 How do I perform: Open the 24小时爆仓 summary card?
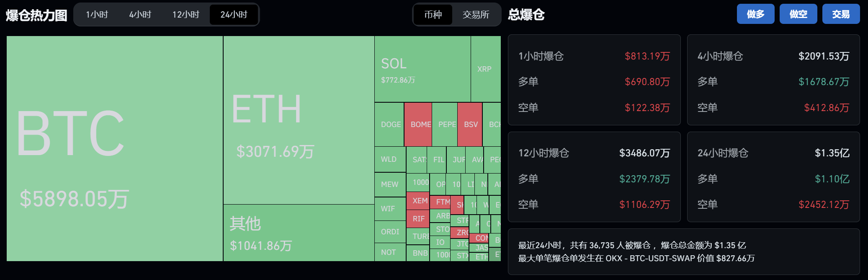(x=773, y=177)
